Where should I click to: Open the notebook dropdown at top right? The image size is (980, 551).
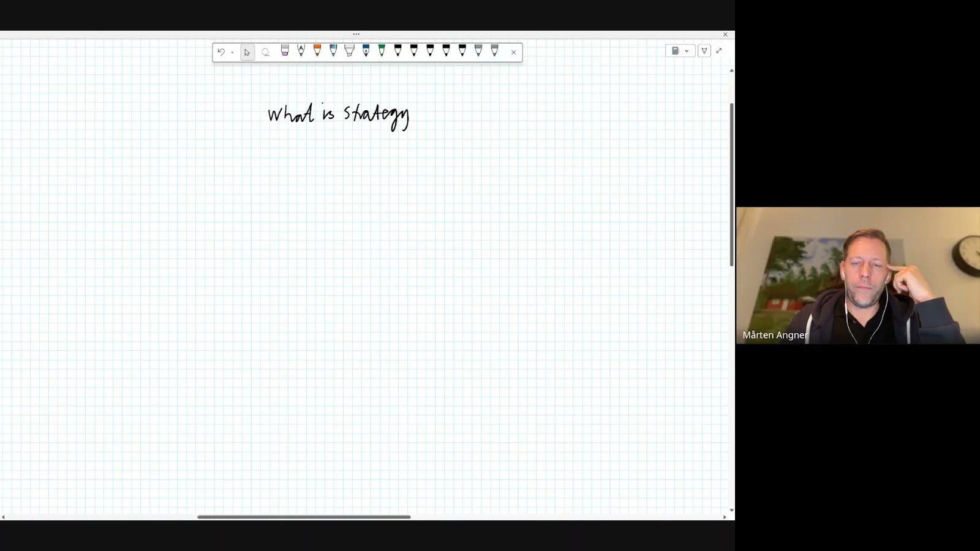[687, 51]
